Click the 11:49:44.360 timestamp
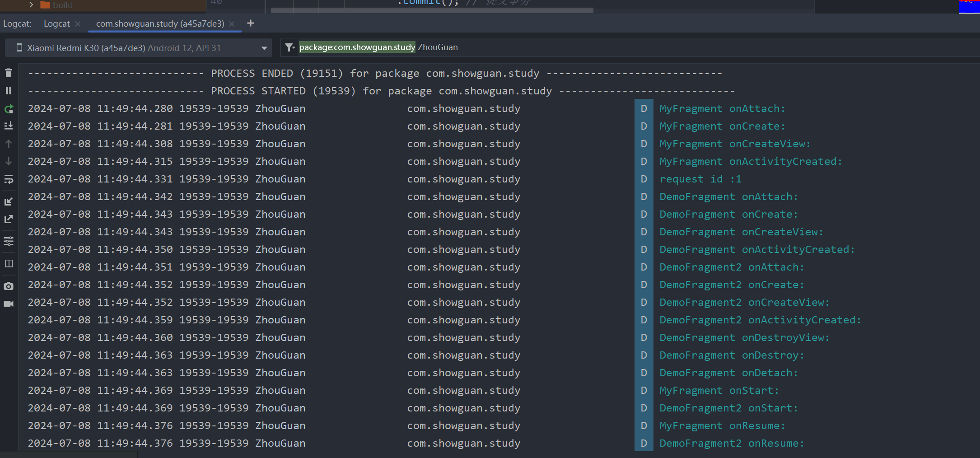Image resolution: width=980 pixels, height=458 pixels. tap(135, 337)
